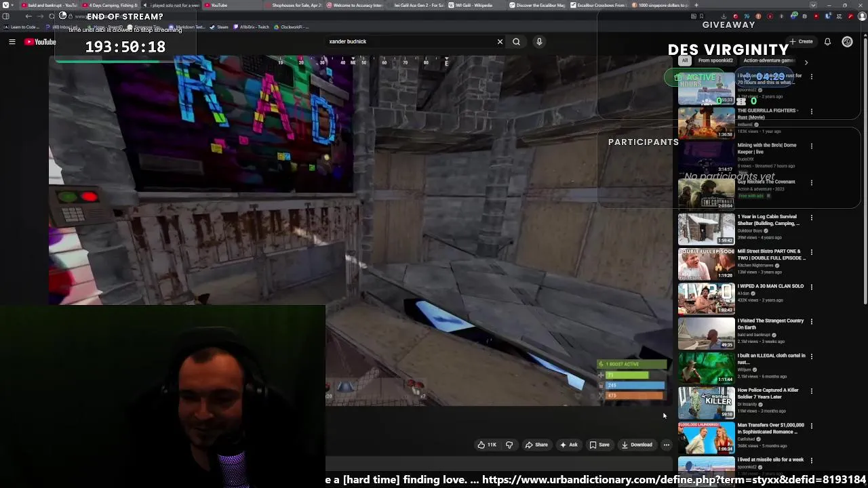This screenshot has width=868, height=488.
Task: Open '1 Year in Log Cabin Survival Shelter' thumbnail
Action: [x=706, y=228]
